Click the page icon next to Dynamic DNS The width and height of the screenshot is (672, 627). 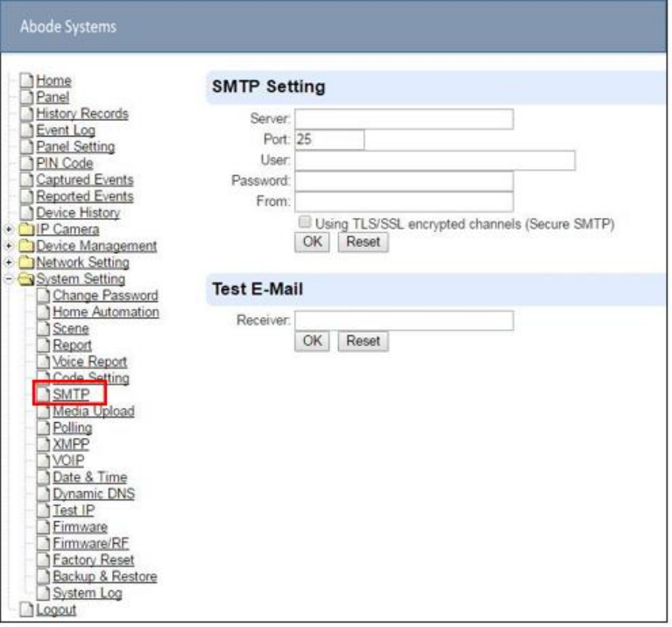tap(43, 494)
